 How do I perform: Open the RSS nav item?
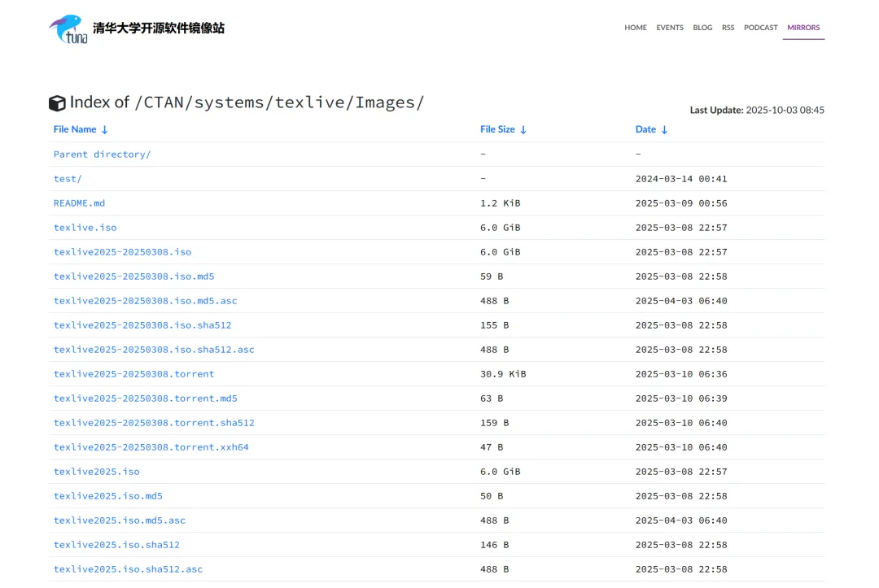[728, 28]
